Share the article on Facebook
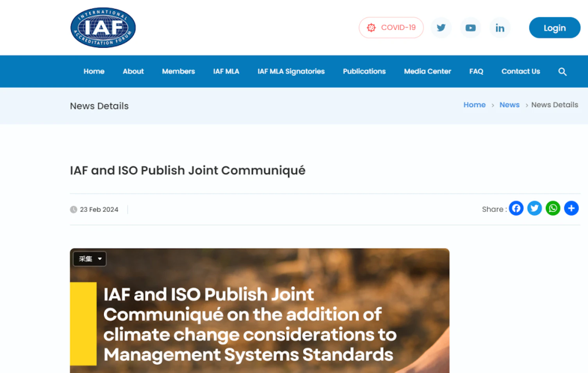The width and height of the screenshot is (588, 373). pos(516,208)
